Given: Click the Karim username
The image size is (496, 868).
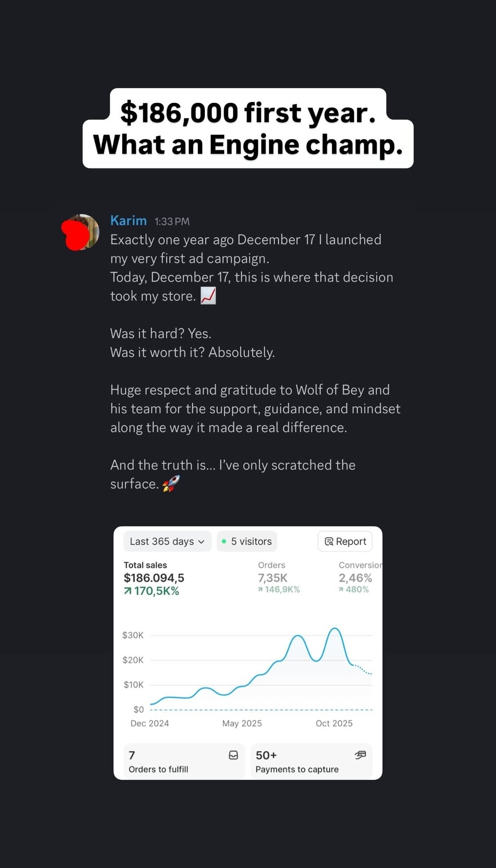Looking at the screenshot, I should tap(129, 221).
